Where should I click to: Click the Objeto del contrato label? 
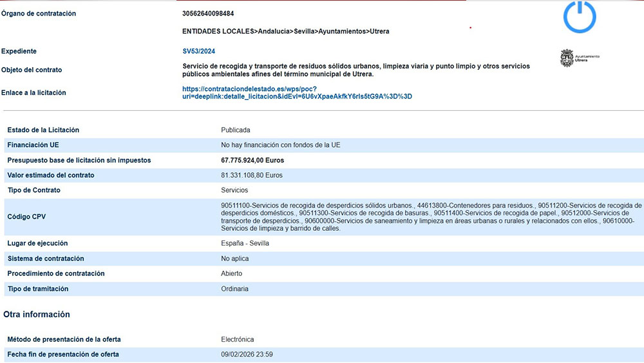pos(32,70)
